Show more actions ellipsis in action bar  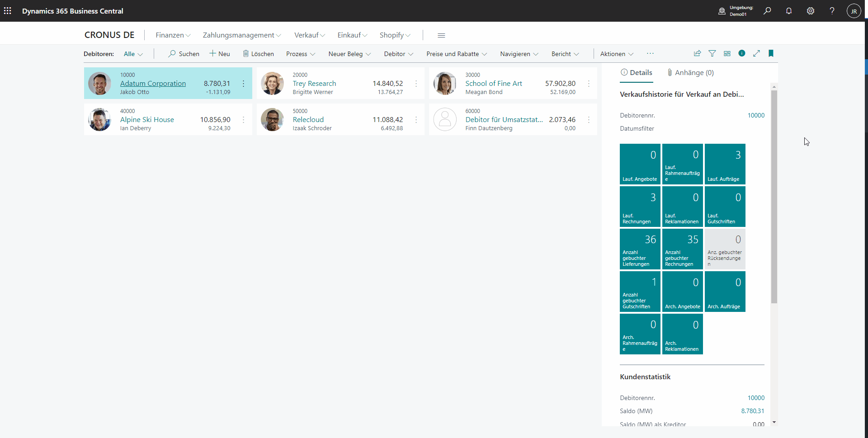click(x=650, y=53)
